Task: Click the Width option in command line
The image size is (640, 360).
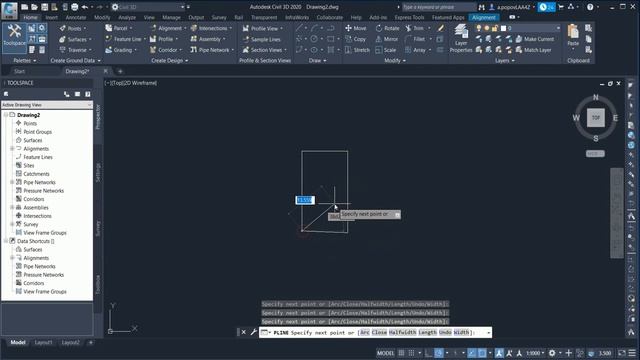Action: tap(461, 332)
